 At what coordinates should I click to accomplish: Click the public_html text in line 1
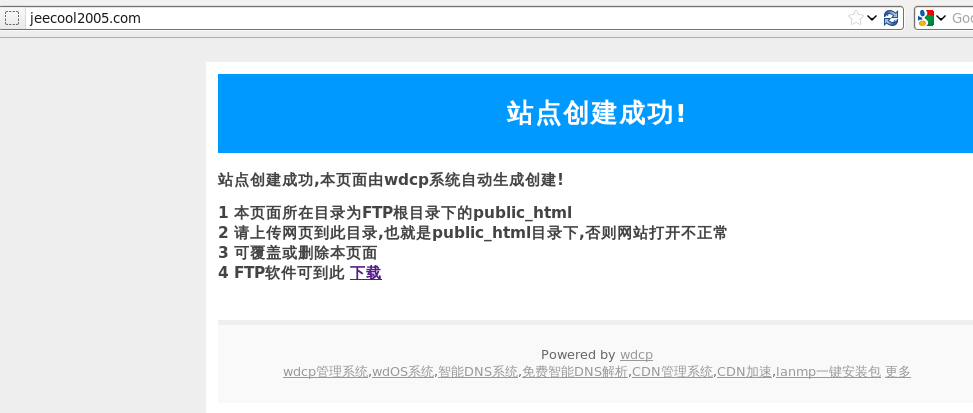click(522, 213)
